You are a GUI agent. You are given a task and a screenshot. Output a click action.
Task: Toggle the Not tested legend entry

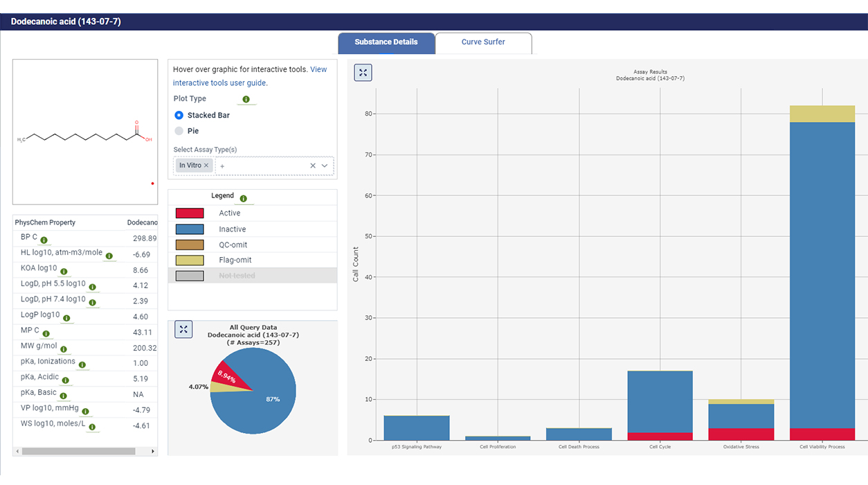[x=237, y=276]
